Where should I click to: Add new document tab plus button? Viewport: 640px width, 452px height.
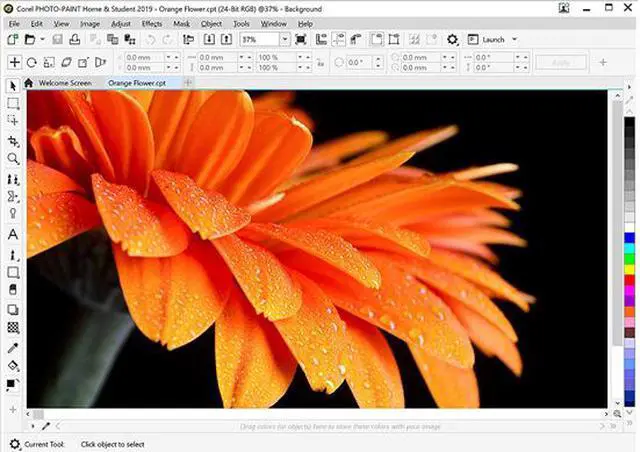pyautogui.click(x=188, y=83)
